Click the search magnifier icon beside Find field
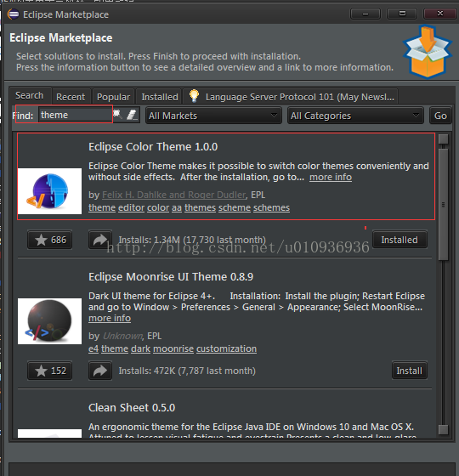This screenshot has width=459, height=476. coord(117,115)
